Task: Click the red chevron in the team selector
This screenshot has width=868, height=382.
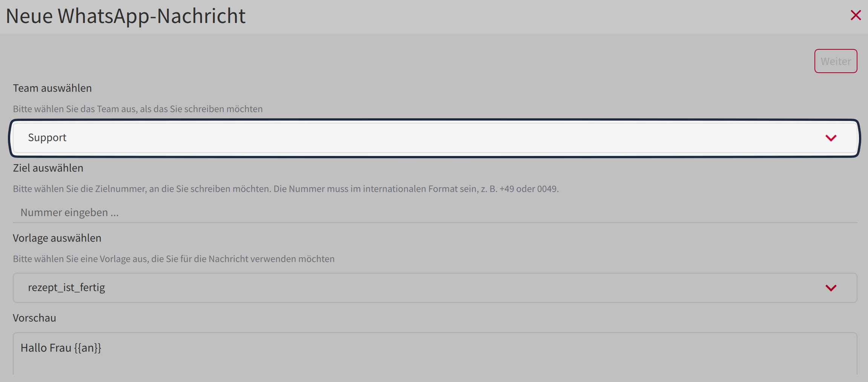Action: coord(831,138)
